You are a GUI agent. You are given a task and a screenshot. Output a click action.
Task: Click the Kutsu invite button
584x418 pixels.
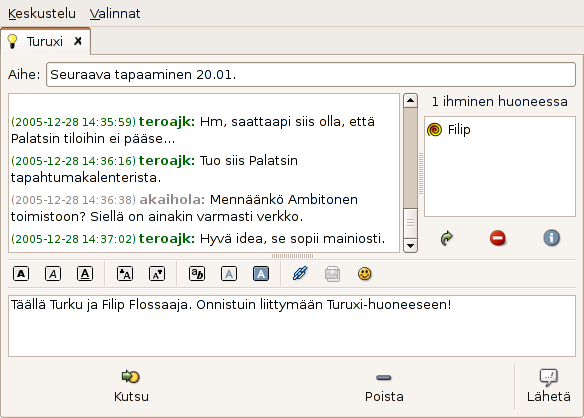[x=131, y=386]
